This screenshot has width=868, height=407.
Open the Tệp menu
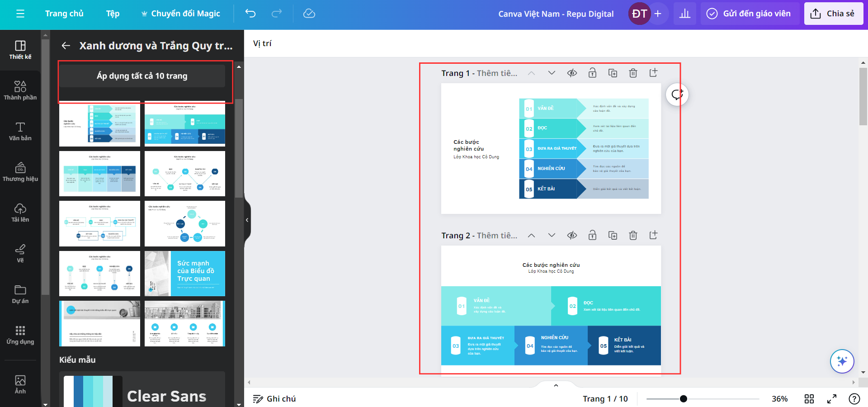113,14
